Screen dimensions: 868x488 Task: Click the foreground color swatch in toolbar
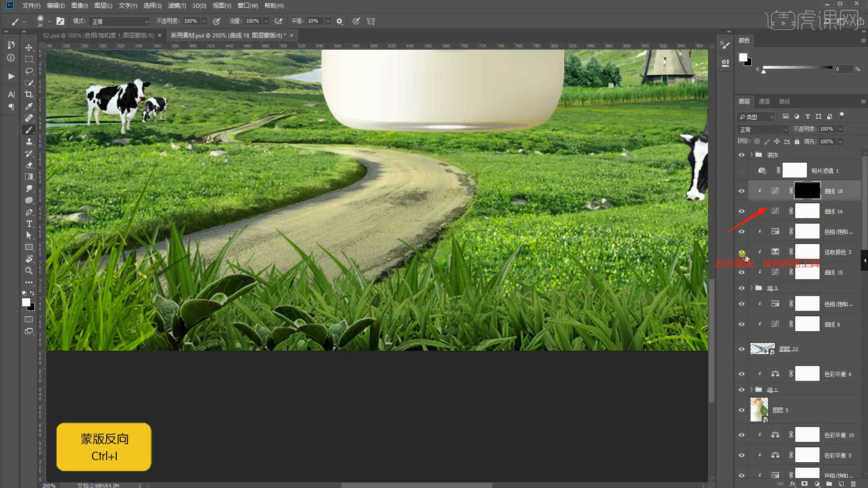[x=26, y=302]
